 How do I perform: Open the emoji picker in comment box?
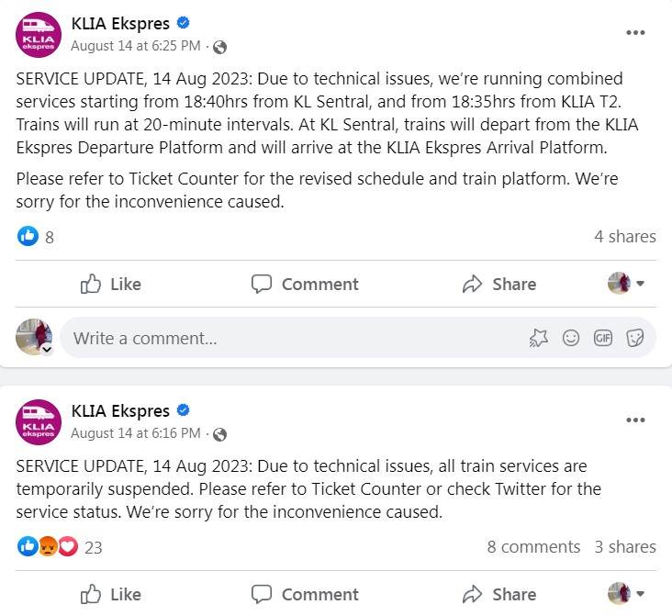click(571, 338)
